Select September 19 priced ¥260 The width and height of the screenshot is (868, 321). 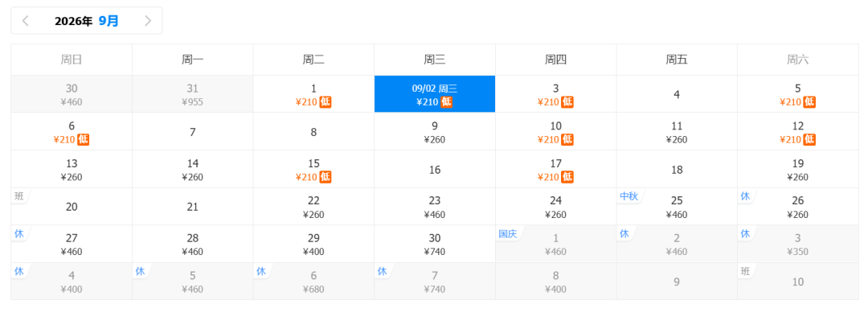click(798, 170)
